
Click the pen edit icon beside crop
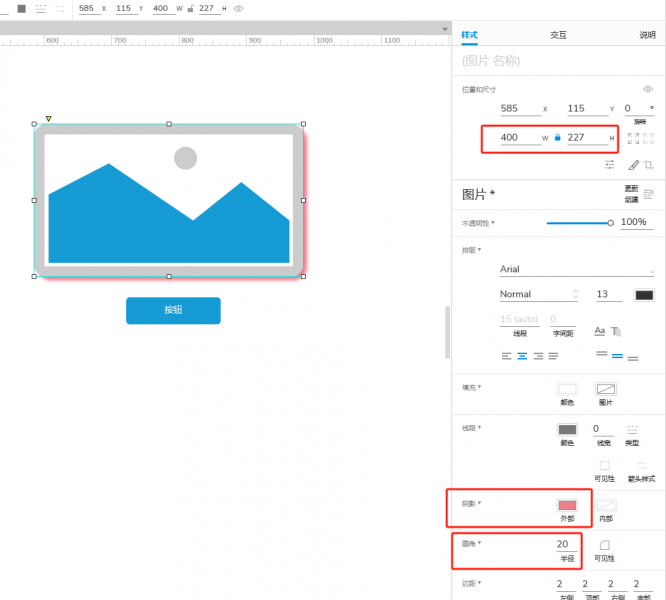[632, 165]
